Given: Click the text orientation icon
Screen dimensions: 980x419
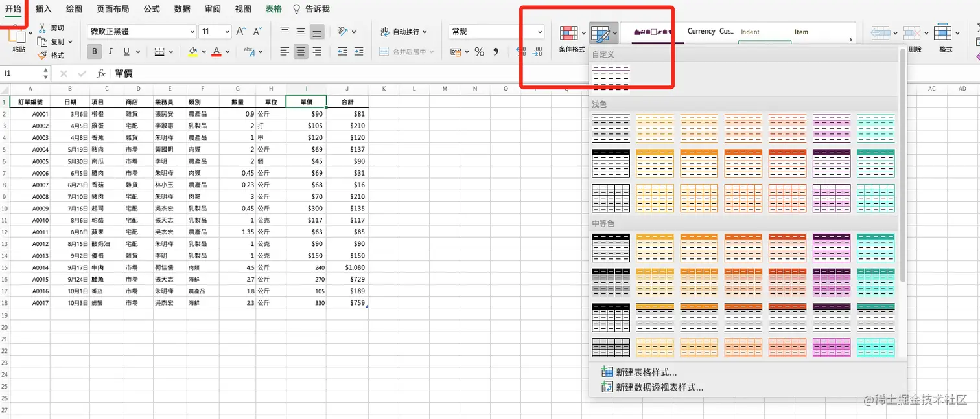Looking at the screenshot, I should coord(343,31).
